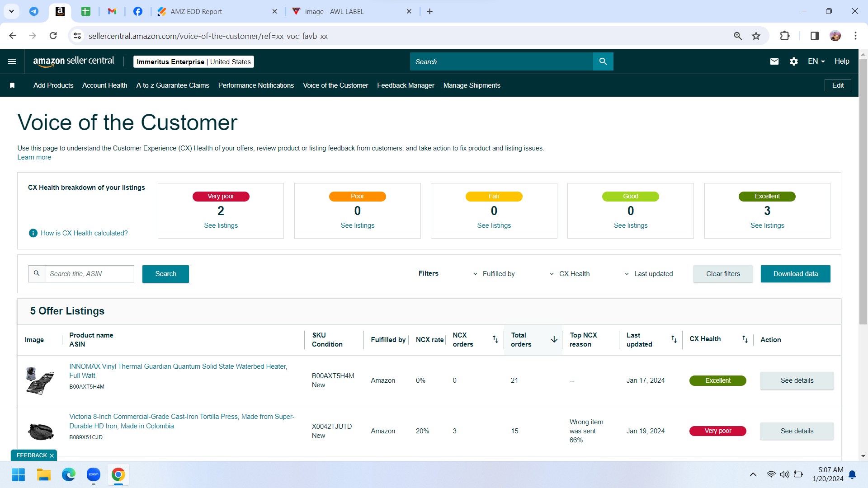868x488 pixels.
Task: Click the header Search input field
Action: click(x=501, y=61)
